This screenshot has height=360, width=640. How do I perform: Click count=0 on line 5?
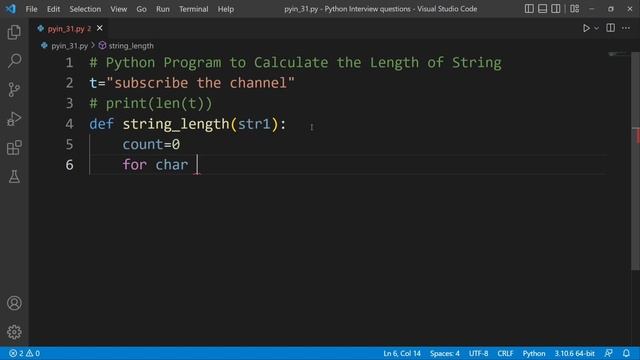[x=151, y=144]
